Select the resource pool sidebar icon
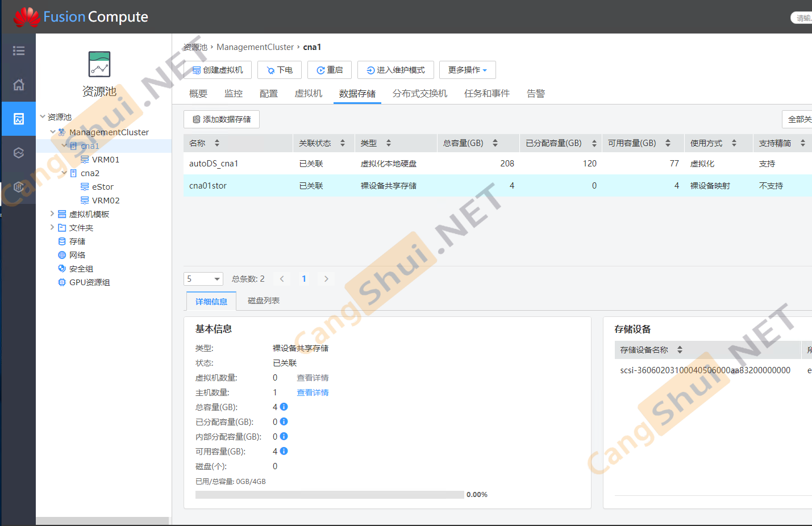 (x=19, y=119)
